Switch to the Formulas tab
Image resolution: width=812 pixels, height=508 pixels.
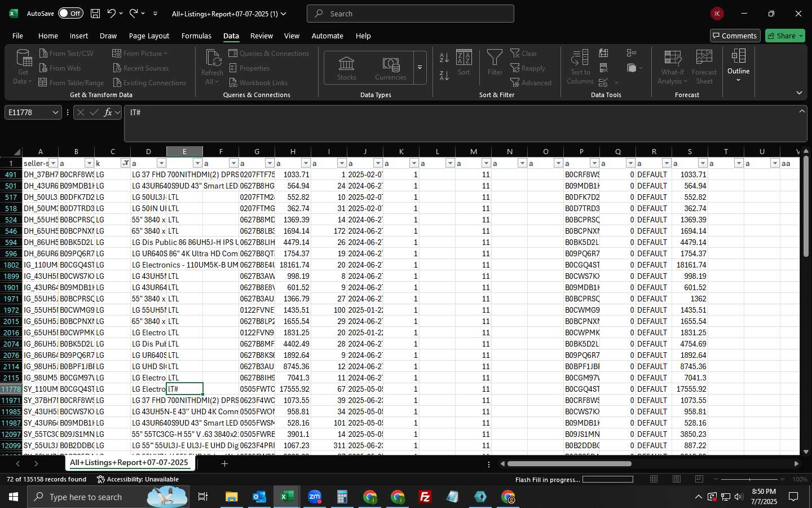(x=196, y=36)
